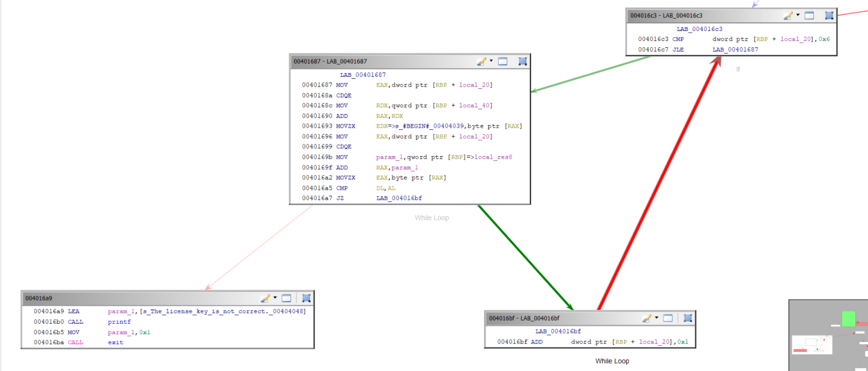Click the group vertices icon on block 00401687
The width and height of the screenshot is (868, 371).
coord(522,61)
